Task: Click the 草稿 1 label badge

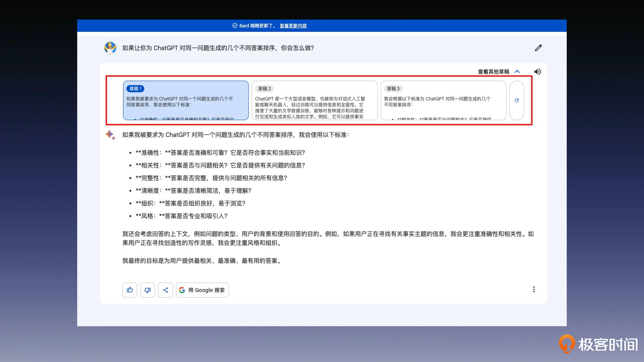Action: (x=135, y=89)
